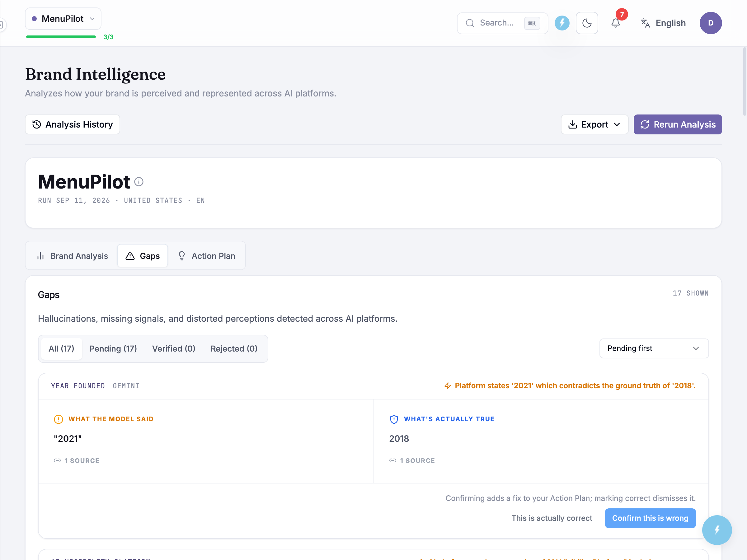Viewport: 747px width, 560px height.
Task: Toggle dark mode moon icon
Action: 587,23
